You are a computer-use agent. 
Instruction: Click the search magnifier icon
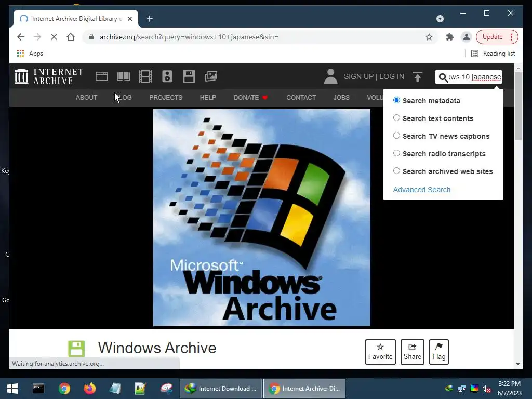443,78
